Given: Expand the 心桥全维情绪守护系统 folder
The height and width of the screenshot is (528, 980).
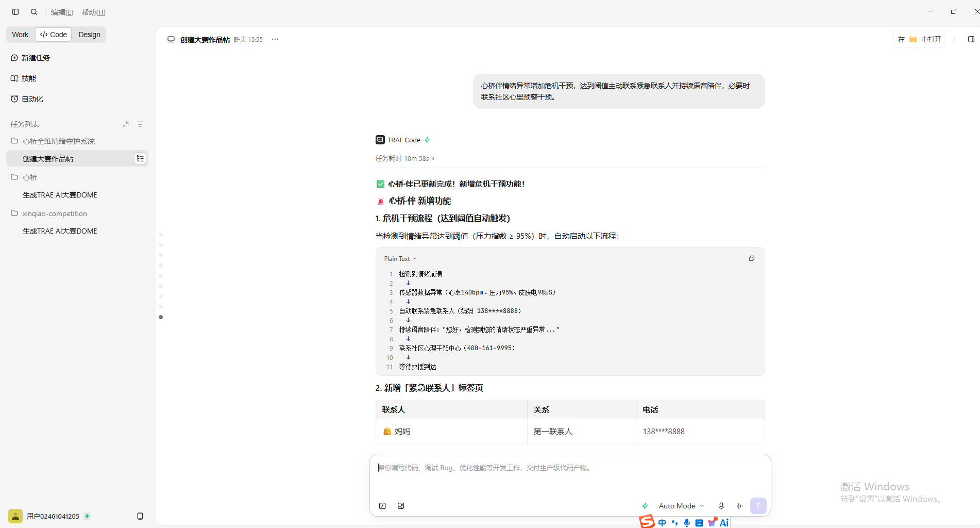Looking at the screenshot, I should click(x=53, y=141).
